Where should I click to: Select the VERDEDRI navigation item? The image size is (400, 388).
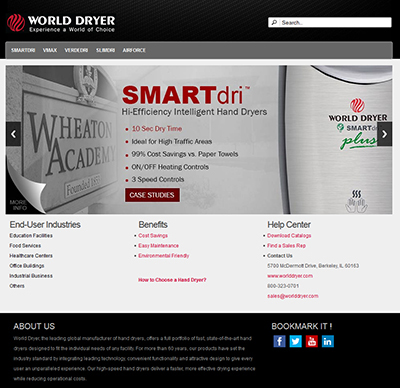[76, 50]
